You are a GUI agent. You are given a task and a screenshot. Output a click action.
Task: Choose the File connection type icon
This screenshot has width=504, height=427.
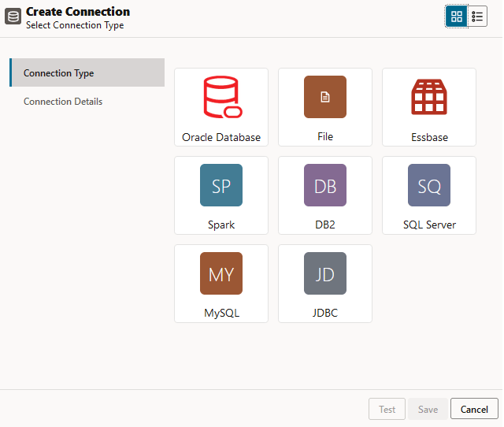(325, 97)
